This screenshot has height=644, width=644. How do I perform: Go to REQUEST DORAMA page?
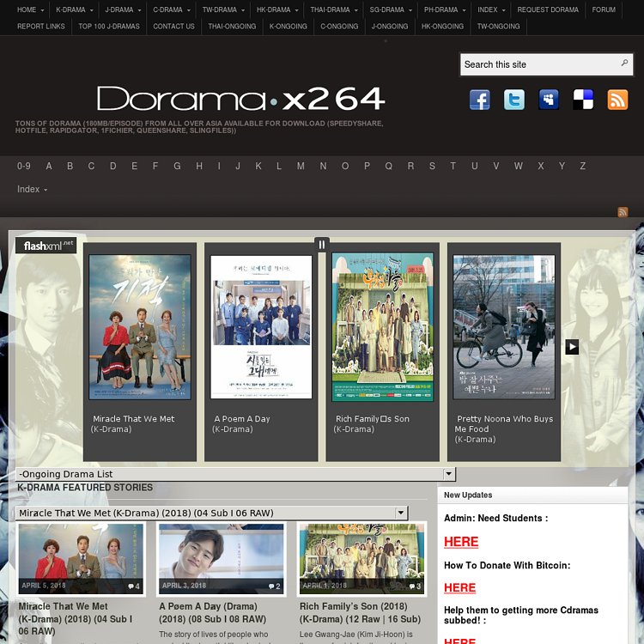coord(548,9)
